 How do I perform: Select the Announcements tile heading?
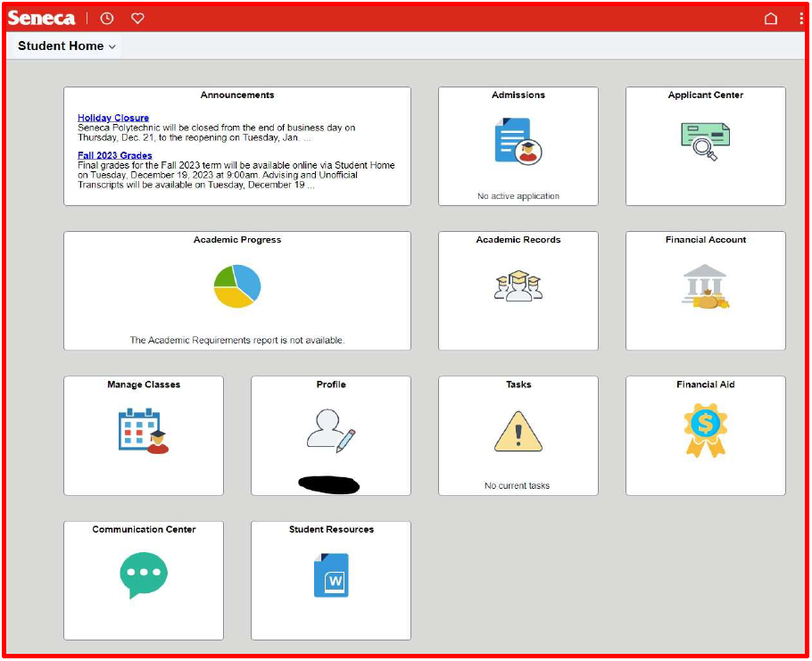tap(237, 95)
